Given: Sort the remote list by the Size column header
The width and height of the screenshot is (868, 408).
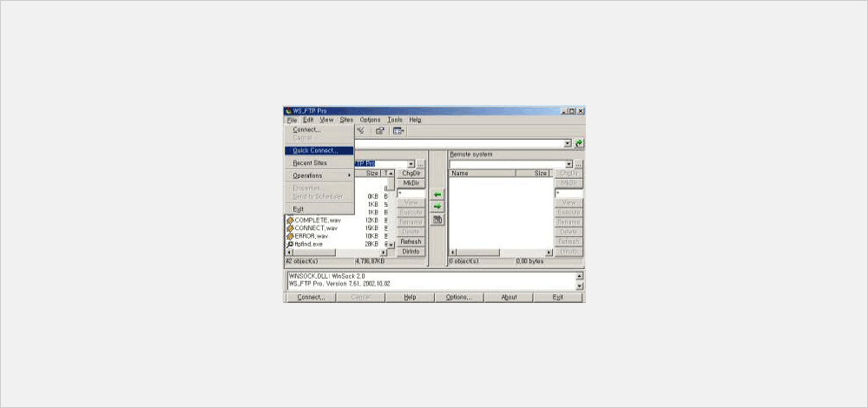Looking at the screenshot, I should coord(532,174).
